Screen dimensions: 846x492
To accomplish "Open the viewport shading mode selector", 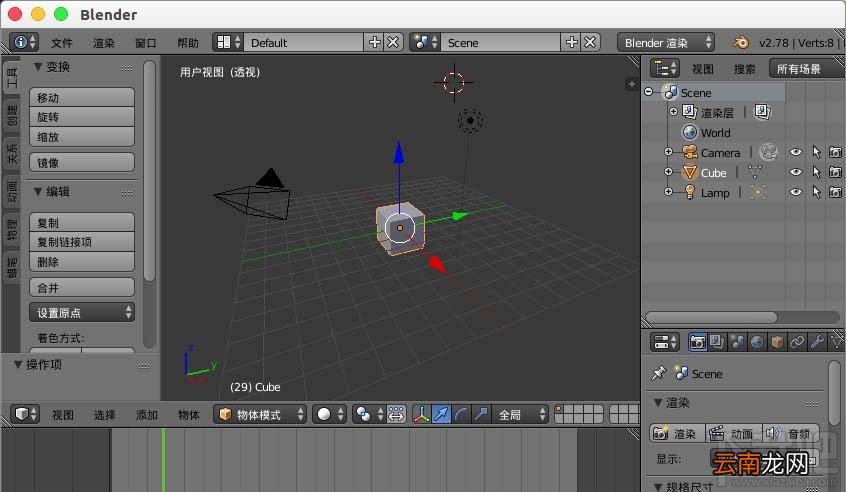I will pos(330,414).
